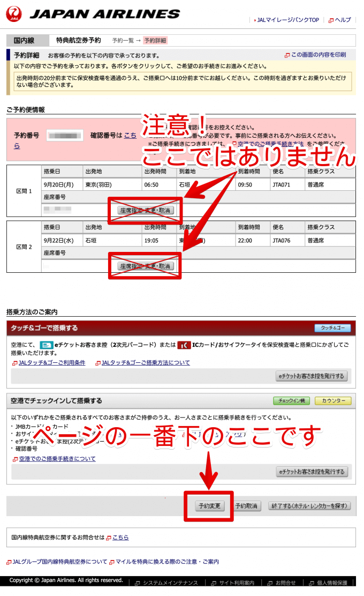Image resolution: width=364 pixels, height=596 pixels.
Task: Click flight number JTA076
Action: (281, 241)
